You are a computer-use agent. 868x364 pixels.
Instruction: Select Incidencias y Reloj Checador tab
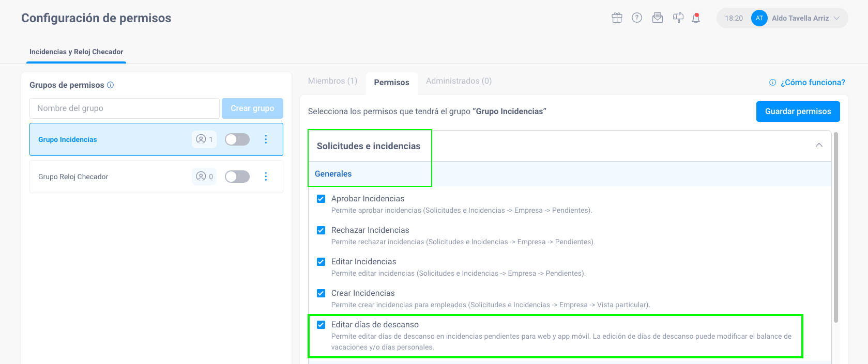tap(76, 52)
